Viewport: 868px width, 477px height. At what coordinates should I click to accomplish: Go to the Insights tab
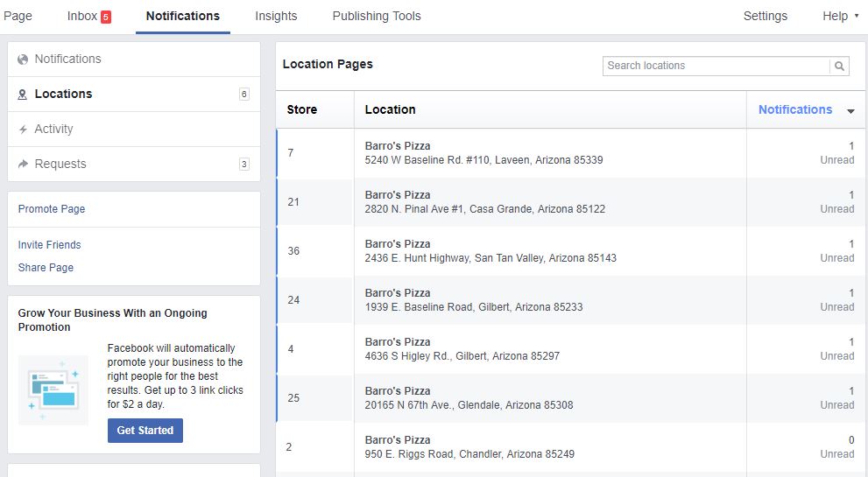[x=276, y=16]
